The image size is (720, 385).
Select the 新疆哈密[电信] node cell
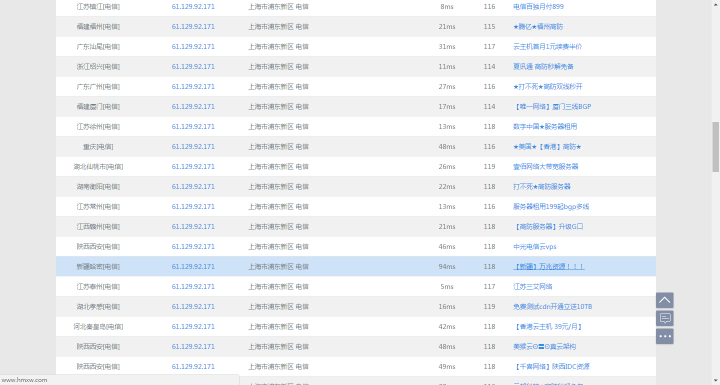98,266
